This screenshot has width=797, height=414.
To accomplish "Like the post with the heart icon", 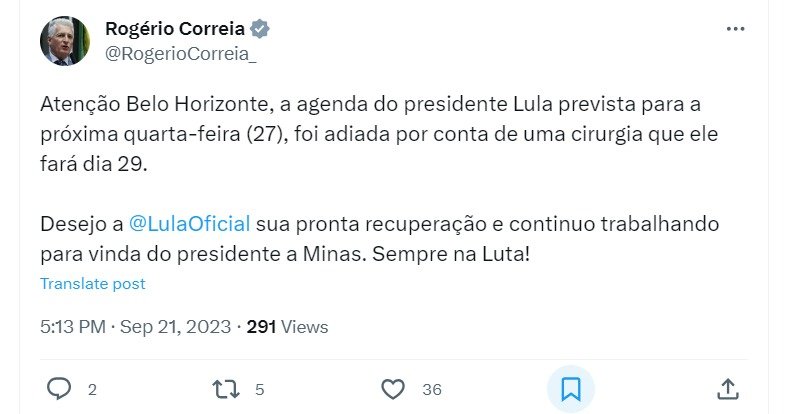I will (394, 388).
